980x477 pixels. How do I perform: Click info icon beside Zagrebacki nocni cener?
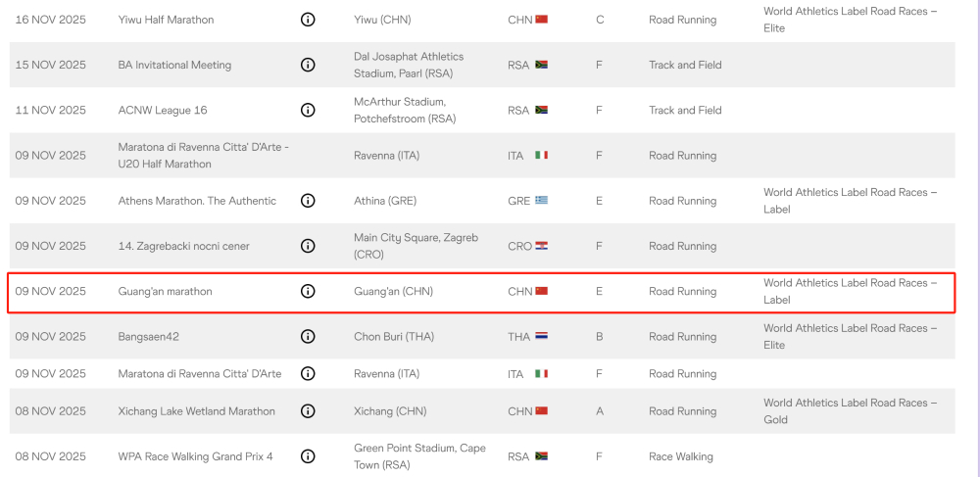click(x=308, y=246)
